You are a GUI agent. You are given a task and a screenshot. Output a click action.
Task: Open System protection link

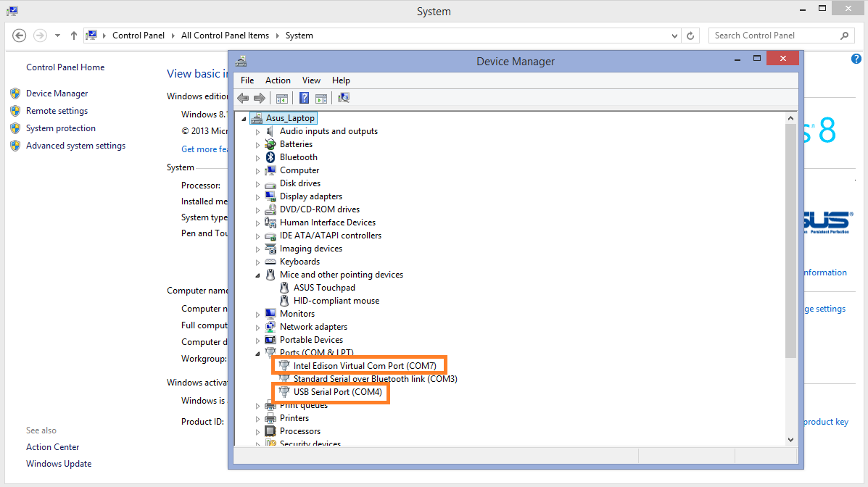click(x=61, y=128)
